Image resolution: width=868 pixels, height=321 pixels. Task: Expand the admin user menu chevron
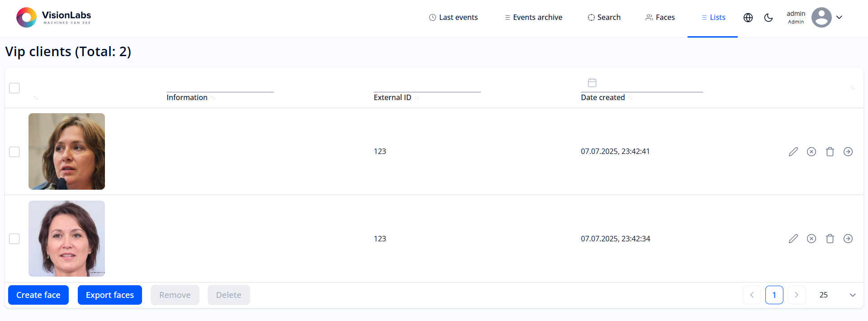pyautogui.click(x=839, y=18)
